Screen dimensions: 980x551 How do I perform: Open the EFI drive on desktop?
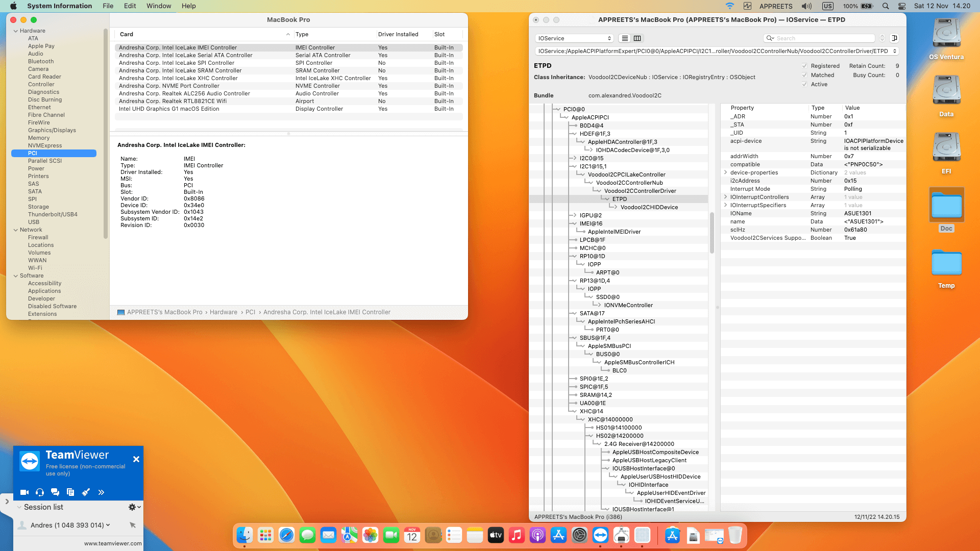(x=946, y=154)
